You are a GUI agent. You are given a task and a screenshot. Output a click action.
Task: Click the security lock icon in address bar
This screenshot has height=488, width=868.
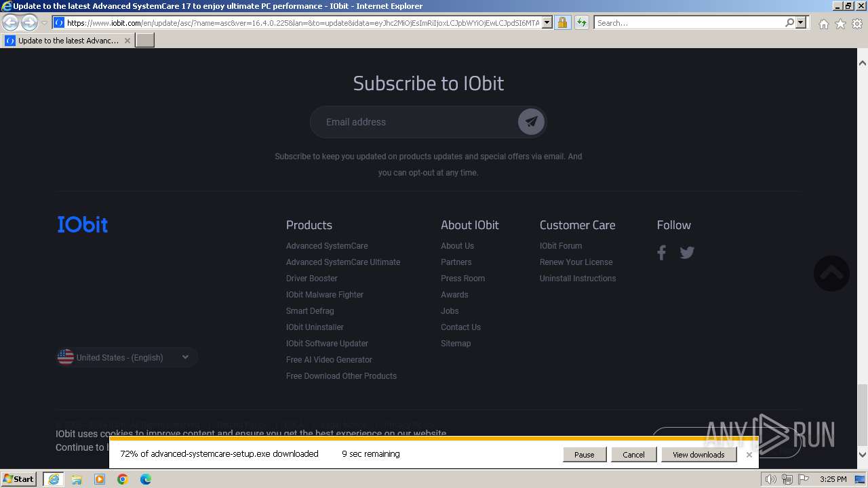[562, 22]
